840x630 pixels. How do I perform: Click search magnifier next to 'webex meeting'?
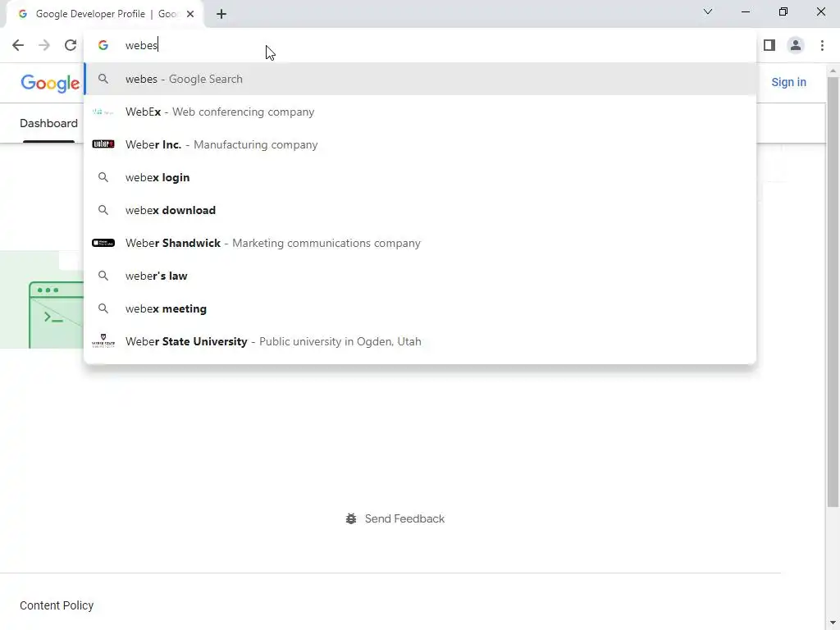[x=103, y=308]
